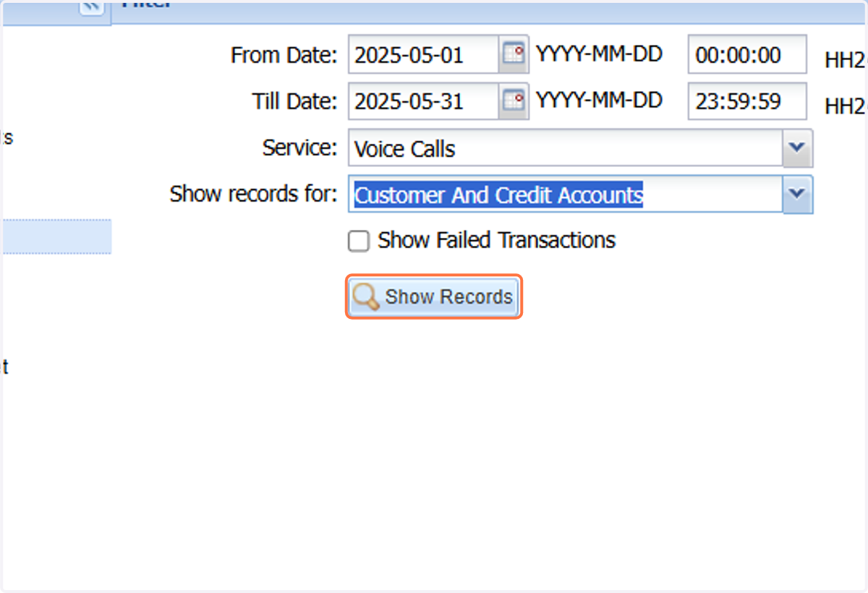Click the Till Date label
868x593 pixels.
click(x=294, y=102)
